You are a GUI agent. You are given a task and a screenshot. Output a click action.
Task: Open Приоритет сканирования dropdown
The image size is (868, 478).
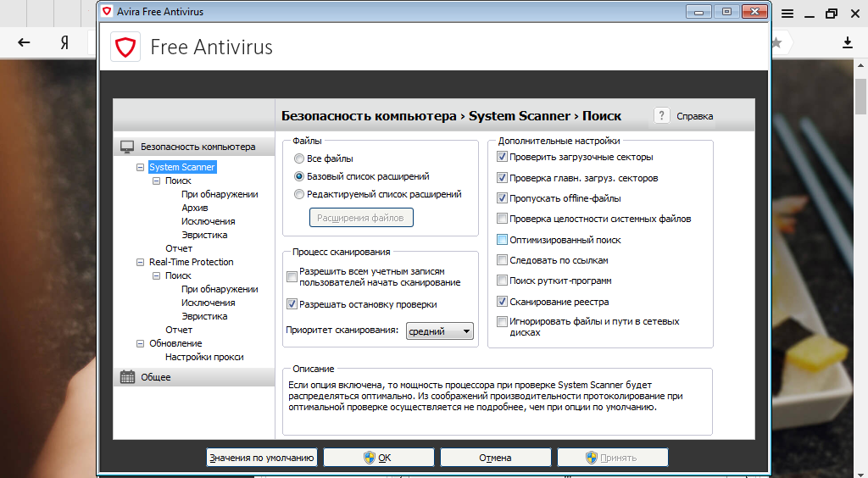coord(440,331)
